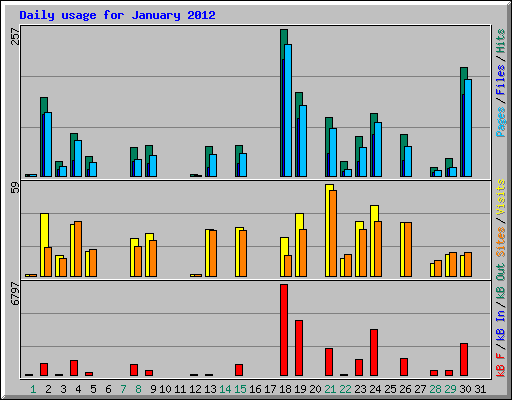Select the red kB bar for day 30
The width and height of the screenshot is (512, 400).
pyautogui.click(x=464, y=359)
